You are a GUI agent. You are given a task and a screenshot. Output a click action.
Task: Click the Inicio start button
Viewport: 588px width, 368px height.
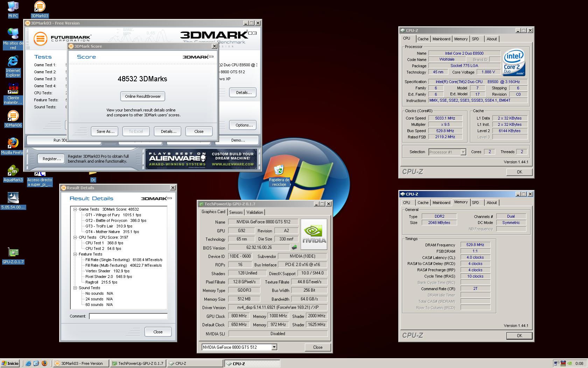[x=10, y=363]
